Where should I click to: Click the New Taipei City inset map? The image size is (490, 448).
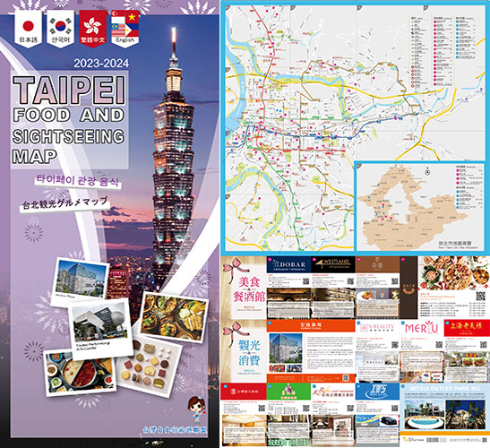(420, 206)
